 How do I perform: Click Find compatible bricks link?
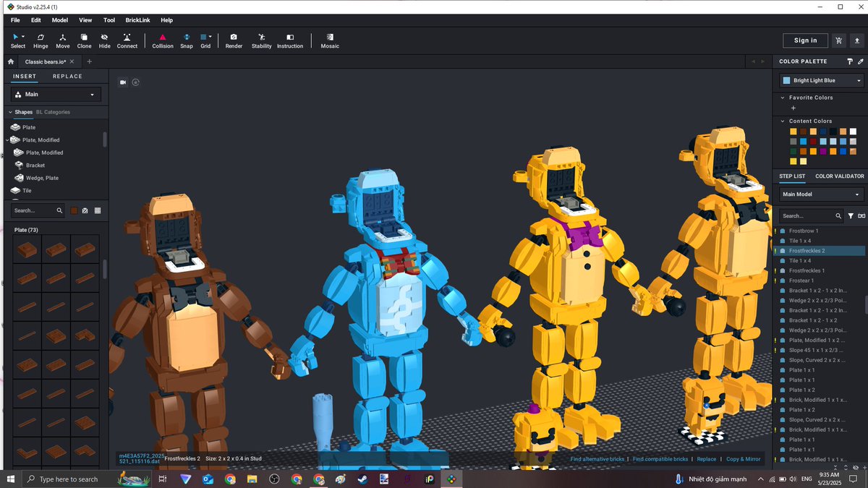pos(660,459)
